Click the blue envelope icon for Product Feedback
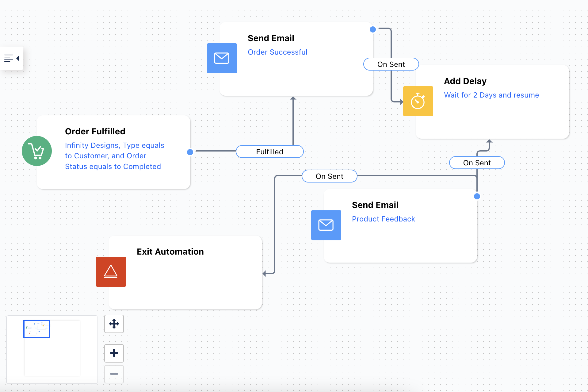This screenshot has width=588, height=392. (x=326, y=225)
